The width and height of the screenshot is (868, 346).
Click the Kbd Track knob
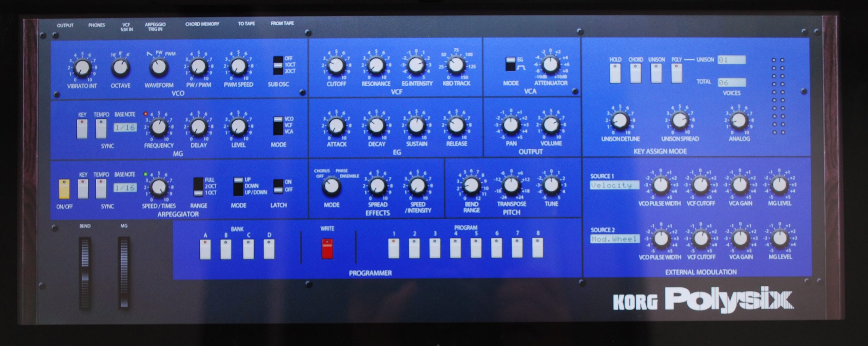(456, 65)
